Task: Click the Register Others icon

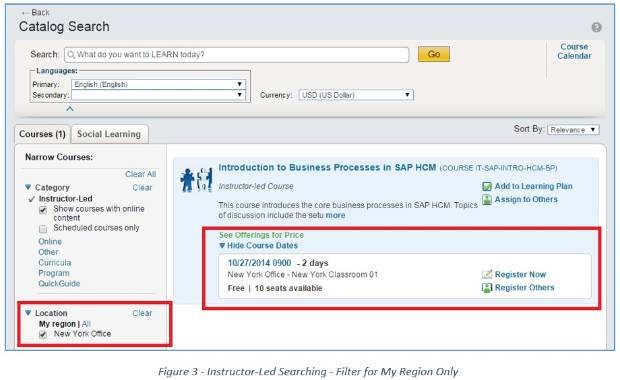Action: click(x=487, y=287)
